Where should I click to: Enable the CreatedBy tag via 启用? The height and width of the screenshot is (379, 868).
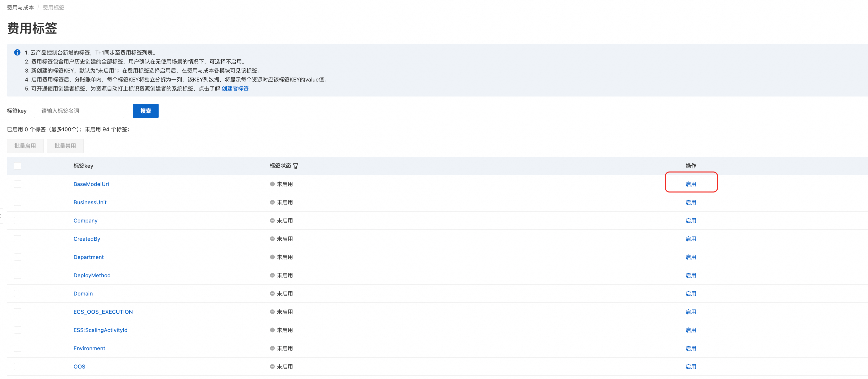[690, 239]
